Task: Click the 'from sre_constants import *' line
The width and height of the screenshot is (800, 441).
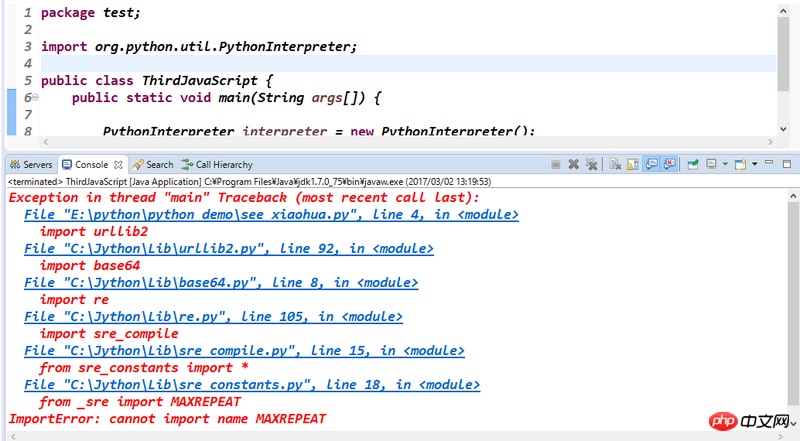Action: [x=144, y=368]
